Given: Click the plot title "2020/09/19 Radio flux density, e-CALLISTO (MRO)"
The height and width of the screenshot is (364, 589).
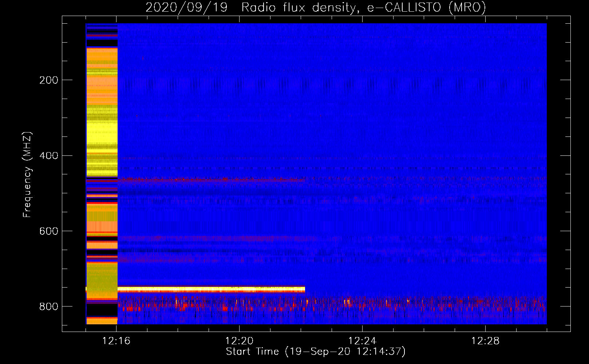Looking at the screenshot, I should (316, 7).
